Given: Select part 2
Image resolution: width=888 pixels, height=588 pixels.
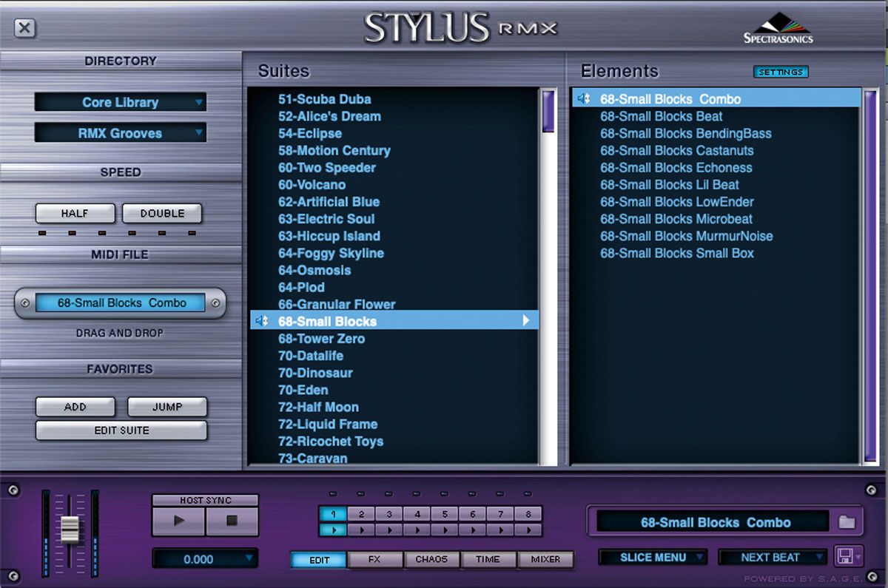Looking at the screenshot, I should click(361, 514).
